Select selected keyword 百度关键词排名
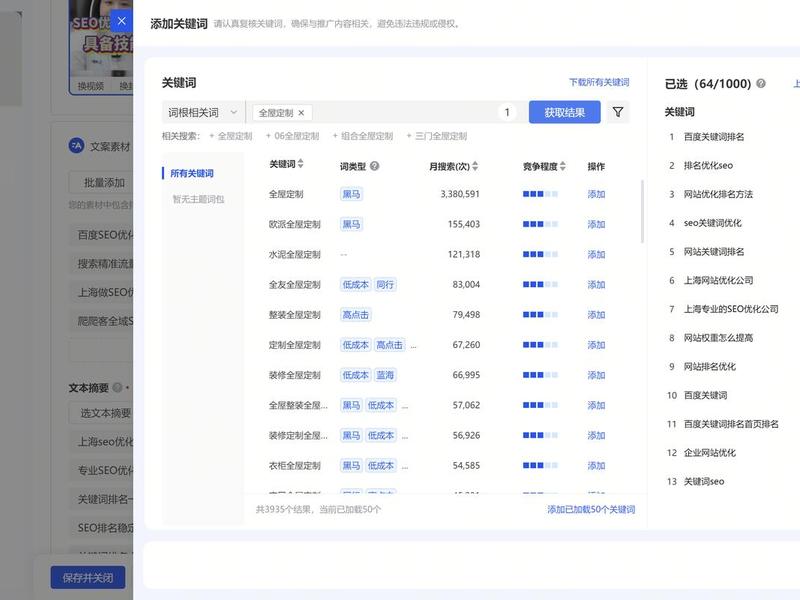 point(714,137)
